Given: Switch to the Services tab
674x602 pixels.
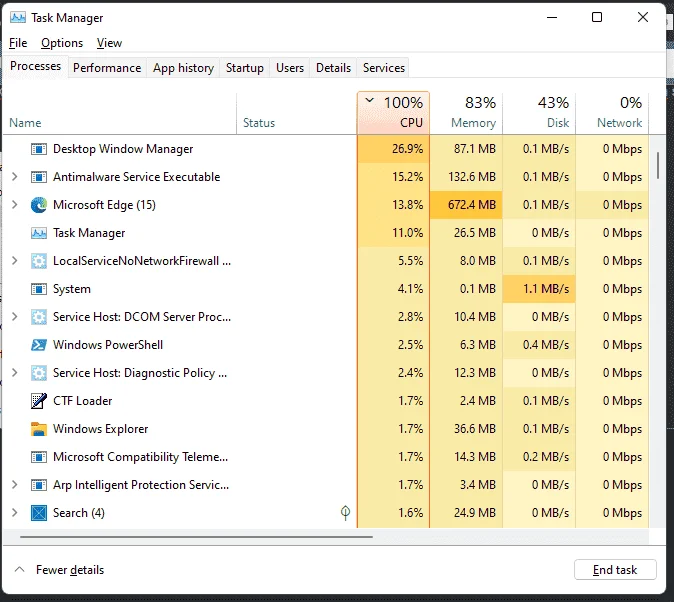Looking at the screenshot, I should (383, 68).
